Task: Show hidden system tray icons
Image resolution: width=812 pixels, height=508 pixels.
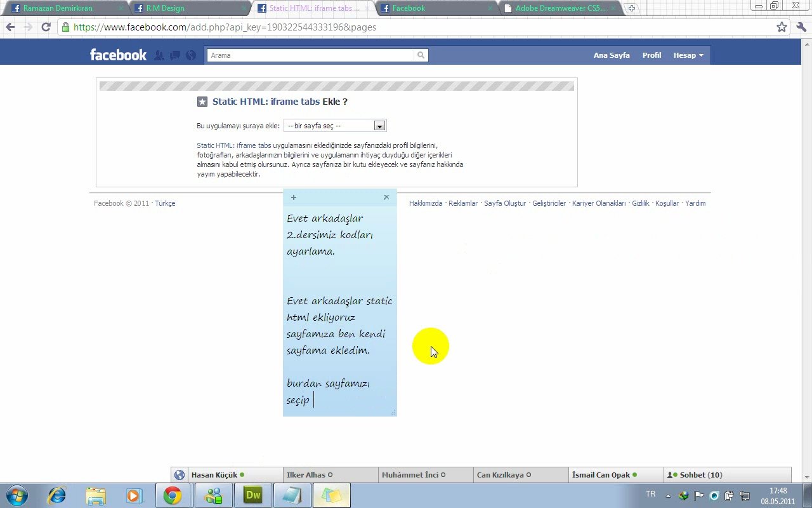Action: coord(667,495)
